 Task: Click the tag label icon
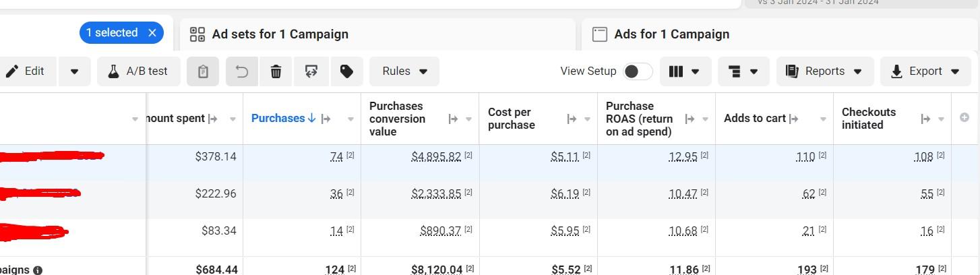pos(347,71)
